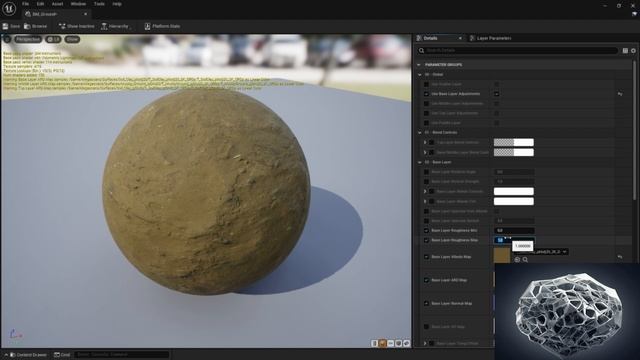This screenshot has width=640, height=360.
Task: Enable override for Base Layer Specular from Albedo
Action: (426, 211)
